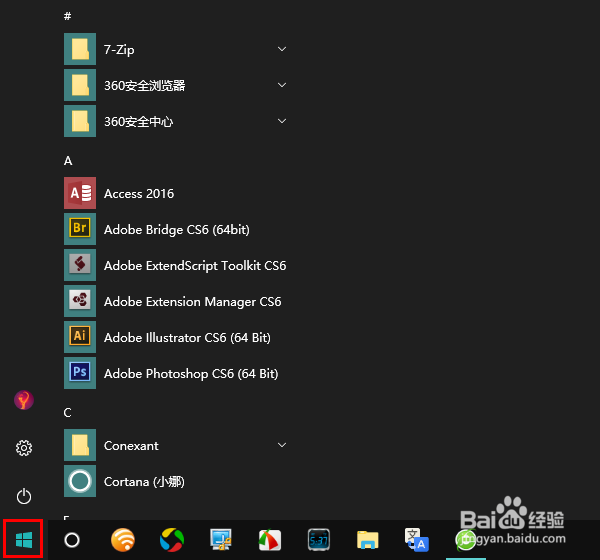Select the Cortana (小娜) label

(144, 482)
